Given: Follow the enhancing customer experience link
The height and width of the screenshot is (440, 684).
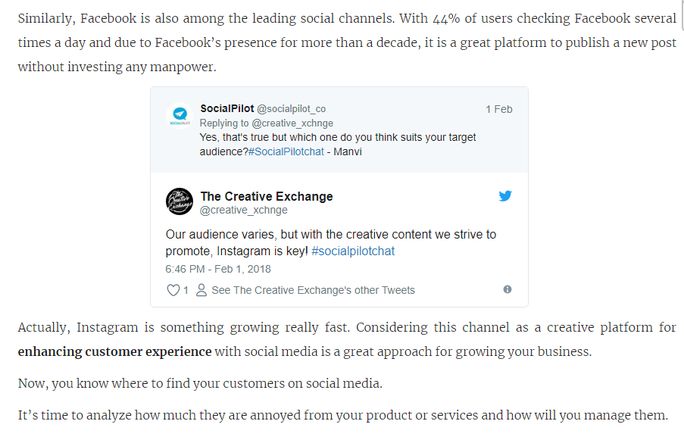Looking at the screenshot, I should (115, 352).
